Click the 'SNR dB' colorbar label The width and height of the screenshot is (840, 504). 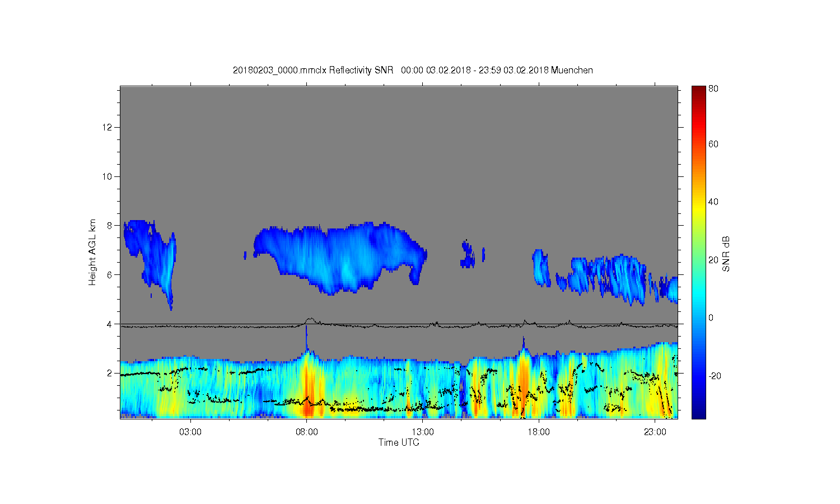726,254
